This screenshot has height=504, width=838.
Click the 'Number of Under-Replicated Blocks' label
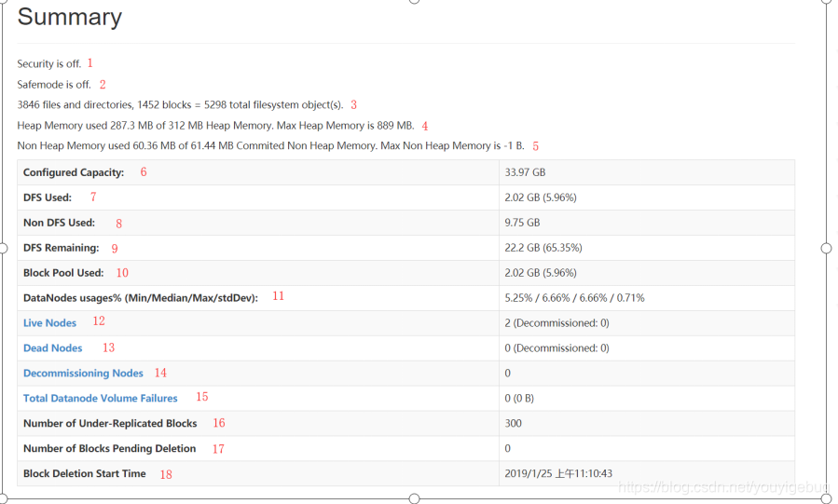coord(110,423)
